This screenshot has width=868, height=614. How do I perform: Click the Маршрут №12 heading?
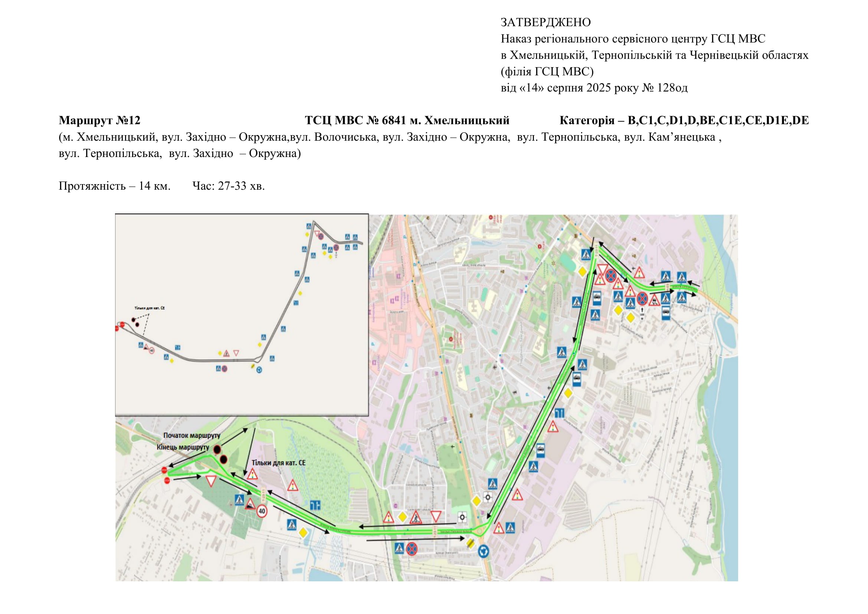pos(99,120)
